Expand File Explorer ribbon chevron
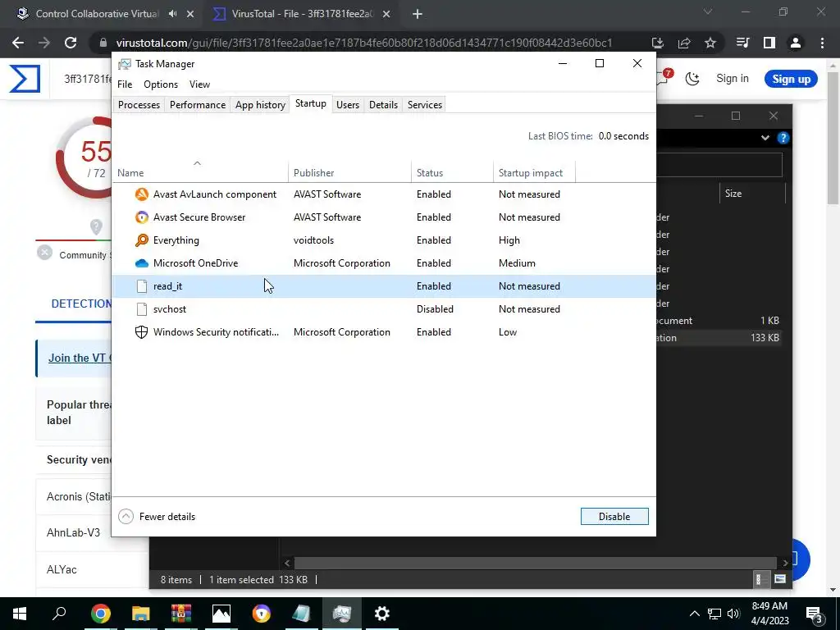840x630 pixels. pos(765,138)
